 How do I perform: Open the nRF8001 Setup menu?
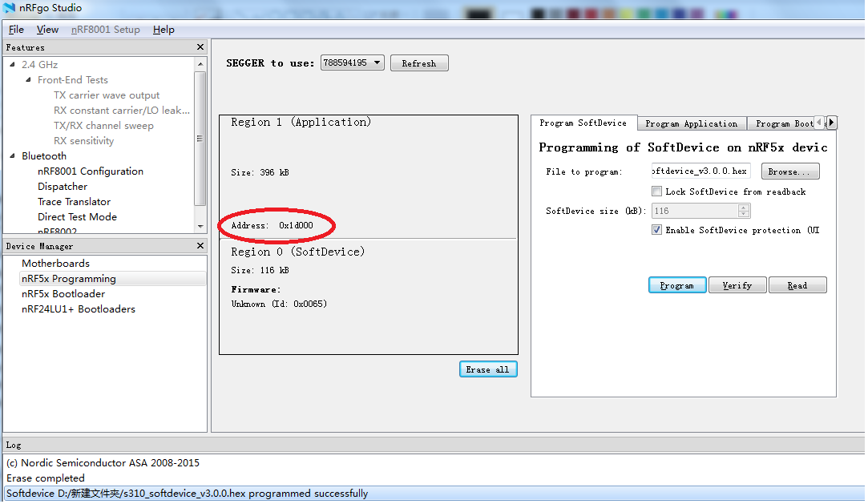[x=105, y=30]
